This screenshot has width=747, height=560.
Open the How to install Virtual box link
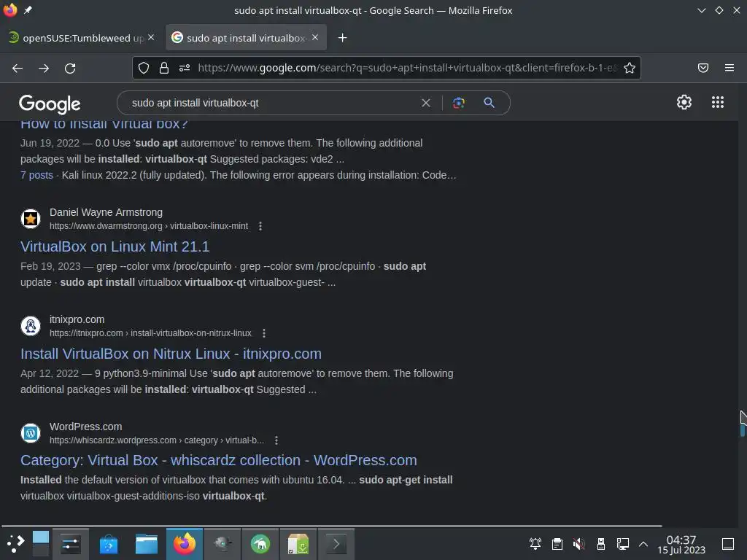[104, 125]
